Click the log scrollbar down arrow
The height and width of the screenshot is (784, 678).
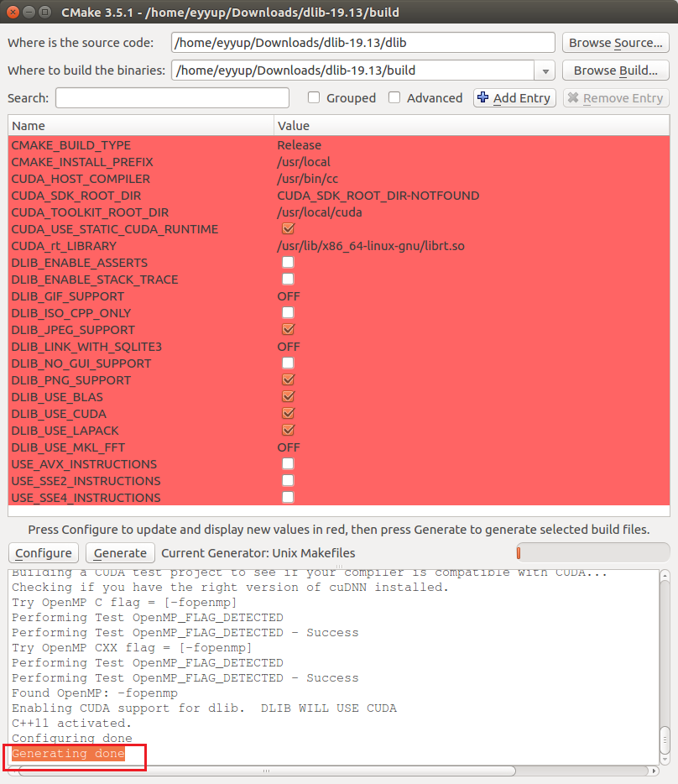click(665, 760)
